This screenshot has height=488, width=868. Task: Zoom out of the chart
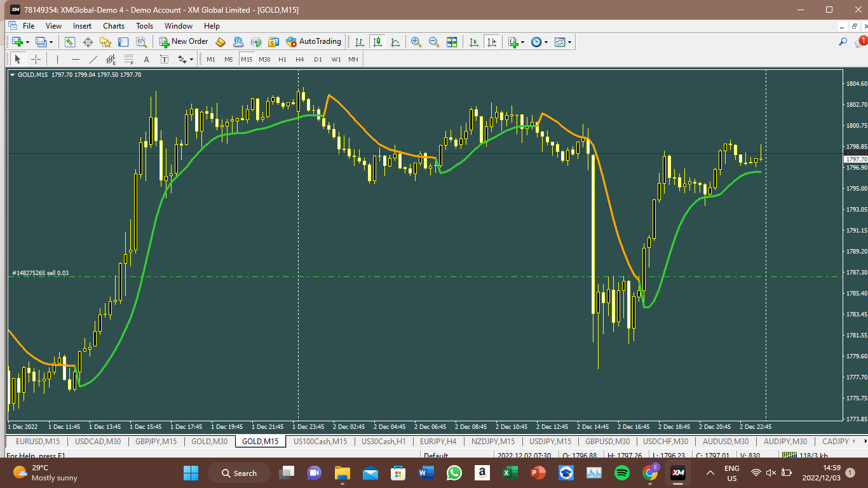(434, 42)
